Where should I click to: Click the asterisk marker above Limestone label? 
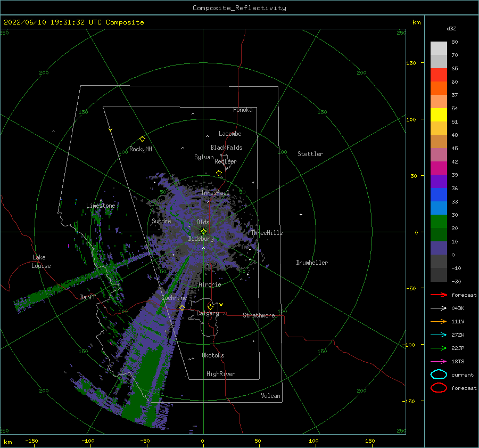[x=101, y=201]
